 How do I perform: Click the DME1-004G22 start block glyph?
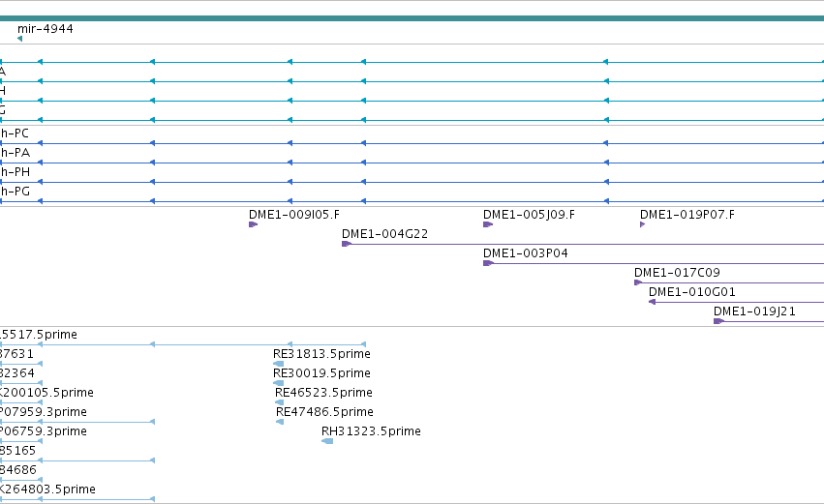click(347, 244)
